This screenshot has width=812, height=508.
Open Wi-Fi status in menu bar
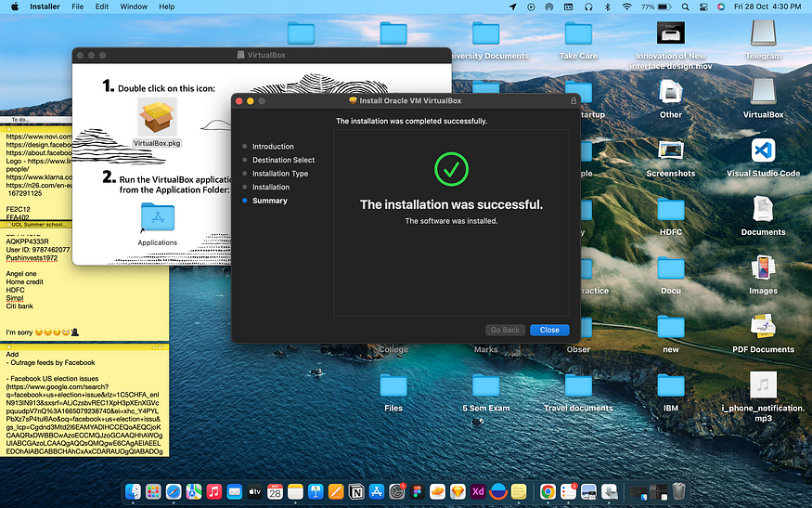coord(626,7)
